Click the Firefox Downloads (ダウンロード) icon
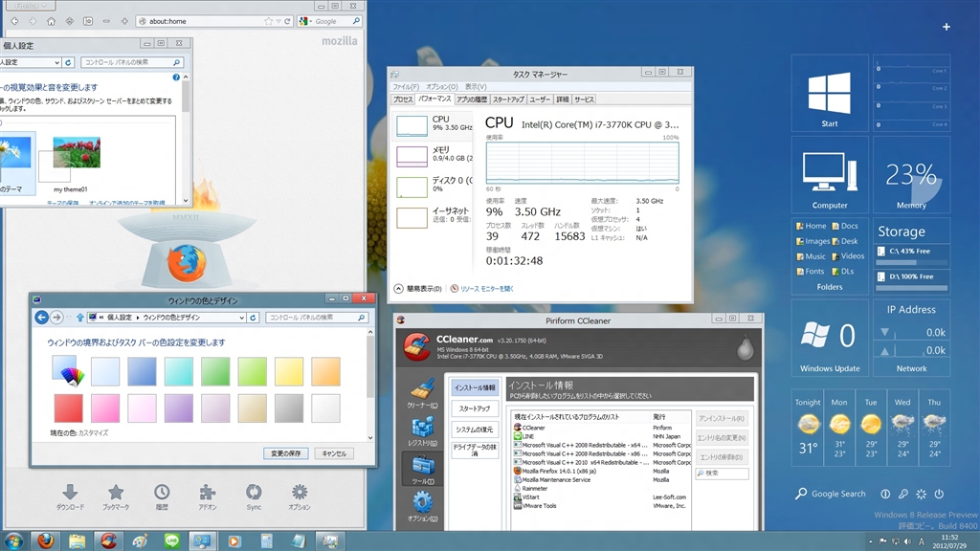The height and width of the screenshot is (551, 980). (70, 493)
